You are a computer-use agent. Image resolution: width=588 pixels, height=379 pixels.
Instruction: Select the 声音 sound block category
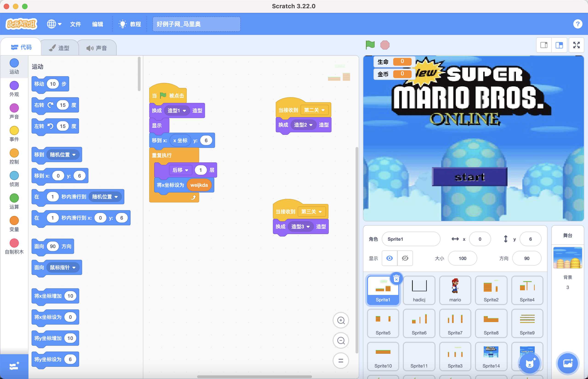(14, 111)
